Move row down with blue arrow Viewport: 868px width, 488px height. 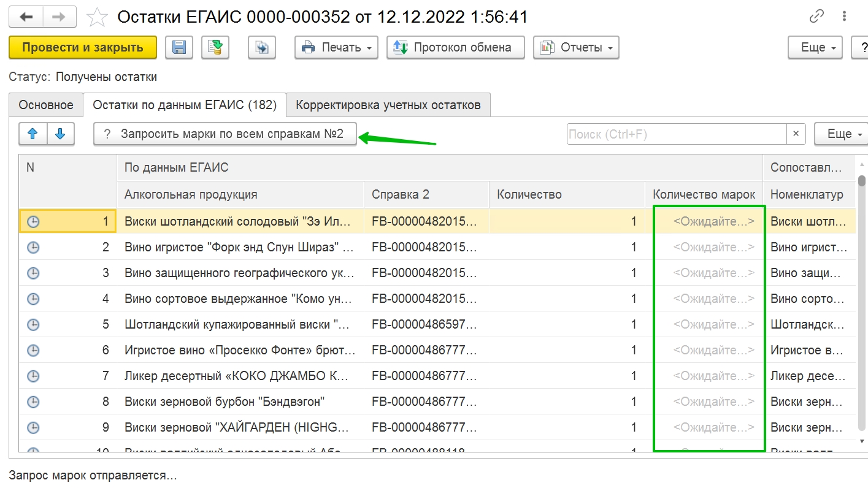(60, 134)
